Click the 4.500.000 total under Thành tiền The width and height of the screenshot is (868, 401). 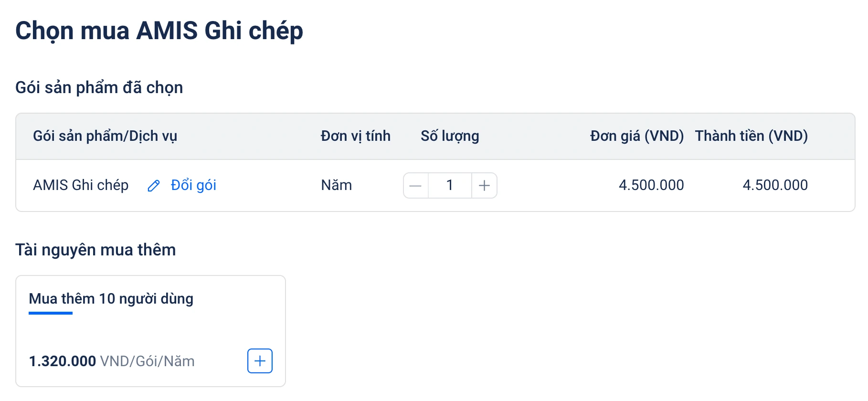click(775, 185)
